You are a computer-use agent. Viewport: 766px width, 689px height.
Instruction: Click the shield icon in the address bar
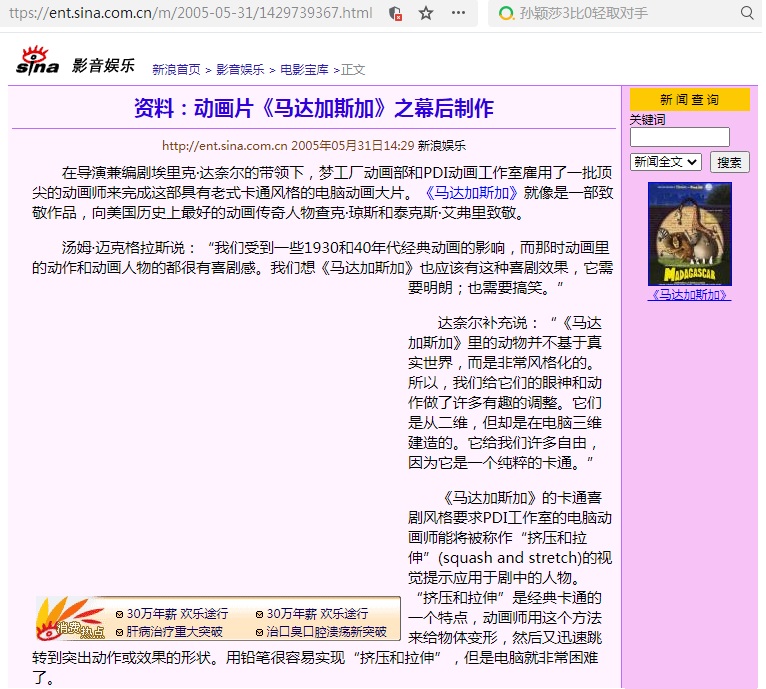coord(395,13)
